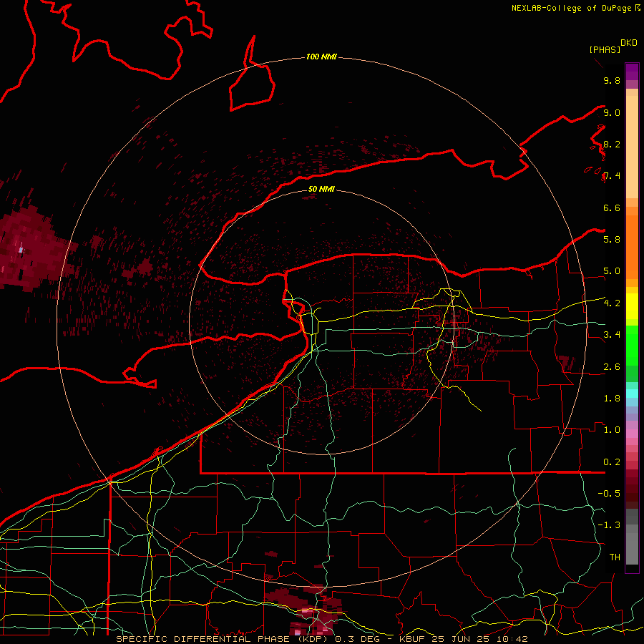Select the 4.2 colorbar value
644x644 pixels.
click(x=612, y=303)
